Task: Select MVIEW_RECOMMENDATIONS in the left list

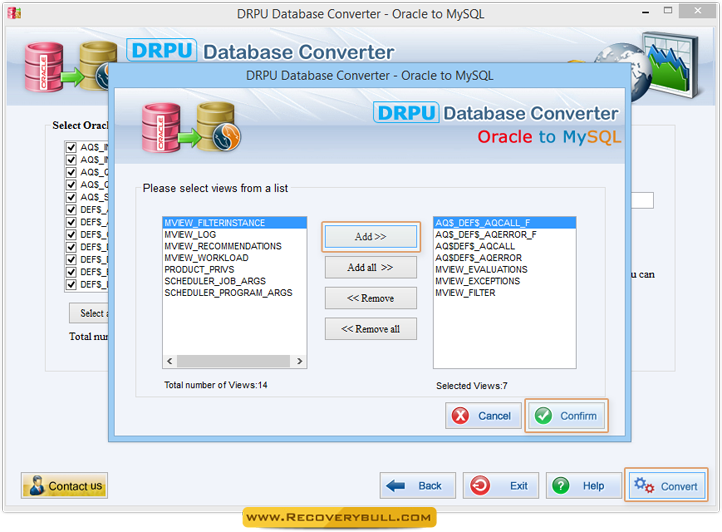Action: coord(234,246)
